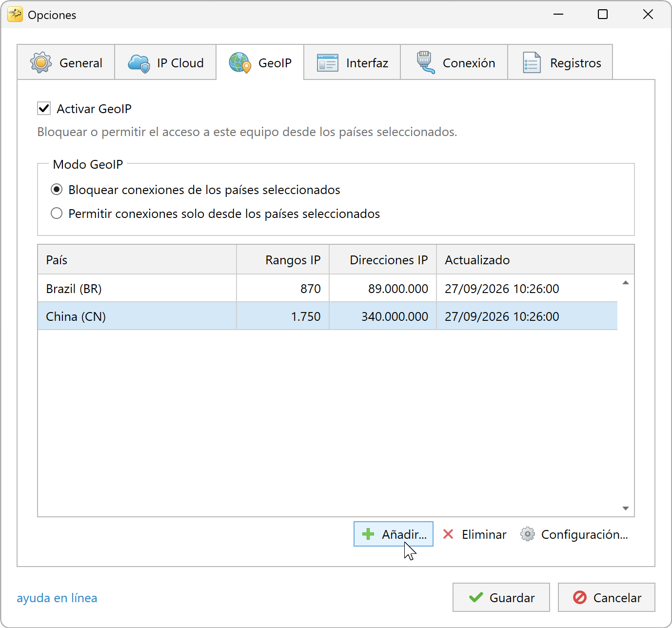Click the General tab gear icon

41,62
